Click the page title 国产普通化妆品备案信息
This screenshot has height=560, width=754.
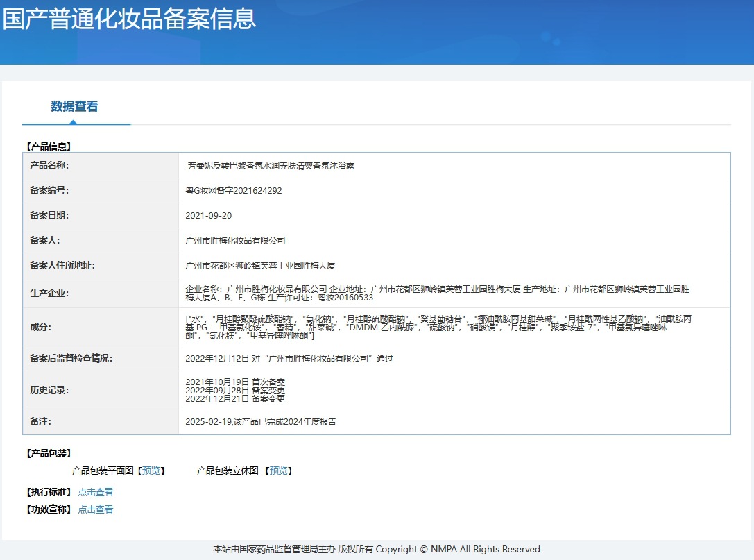pyautogui.click(x=129, y=19)
